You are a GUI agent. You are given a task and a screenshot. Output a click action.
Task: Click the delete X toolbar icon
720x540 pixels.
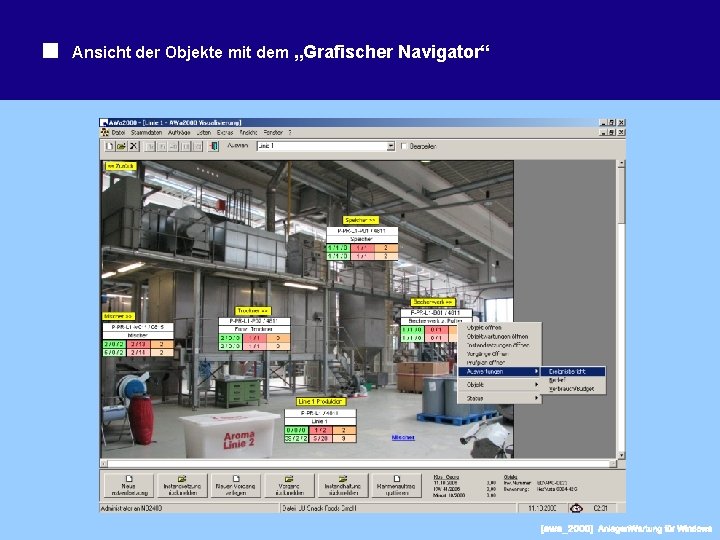[134, 146]
